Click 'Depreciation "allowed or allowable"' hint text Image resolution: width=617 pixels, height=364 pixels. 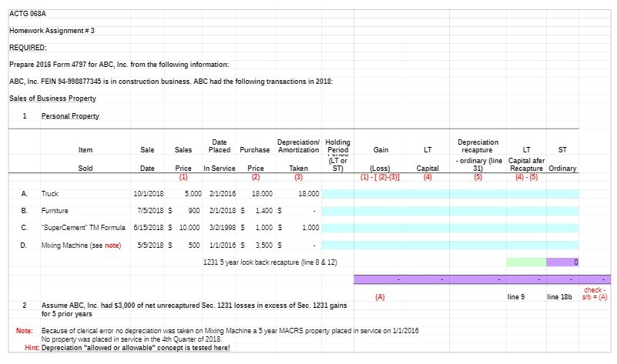coord(136,348)
